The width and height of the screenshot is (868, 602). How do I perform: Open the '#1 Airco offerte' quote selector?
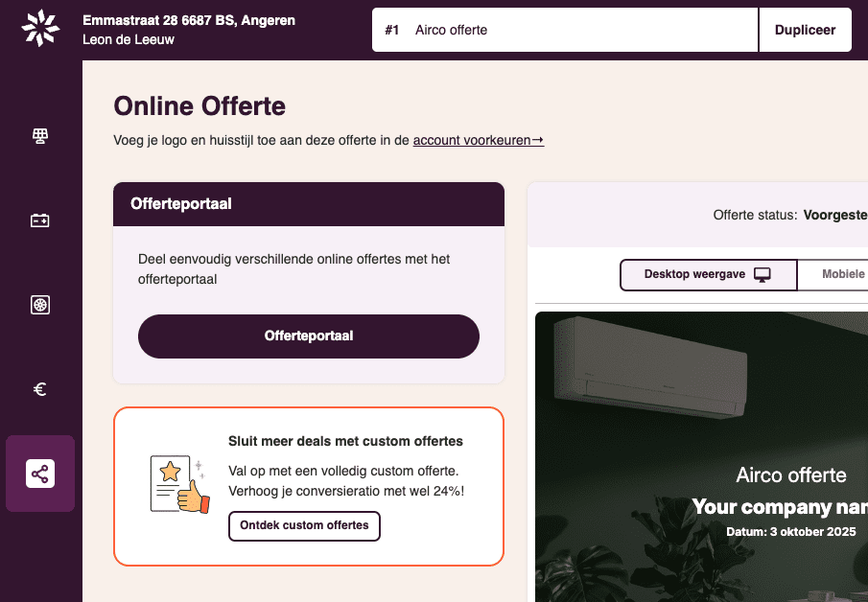point(565,30)
